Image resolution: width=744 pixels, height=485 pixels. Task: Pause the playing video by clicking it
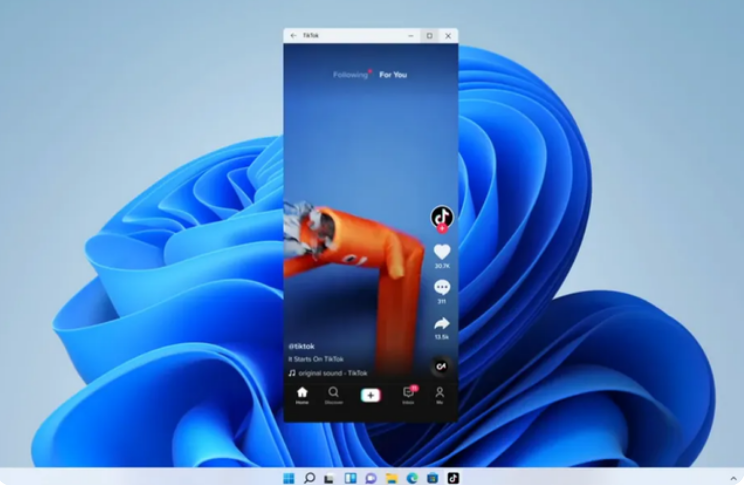[360, 200]
